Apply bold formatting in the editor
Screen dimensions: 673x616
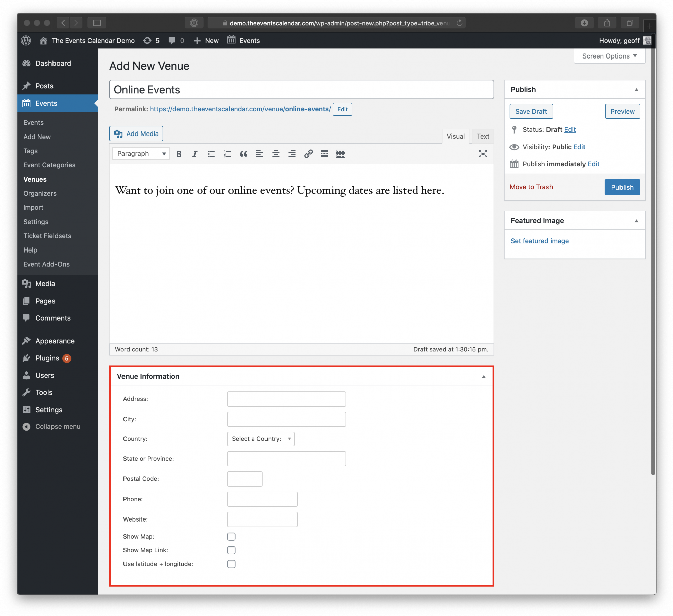tap(178, 154)
